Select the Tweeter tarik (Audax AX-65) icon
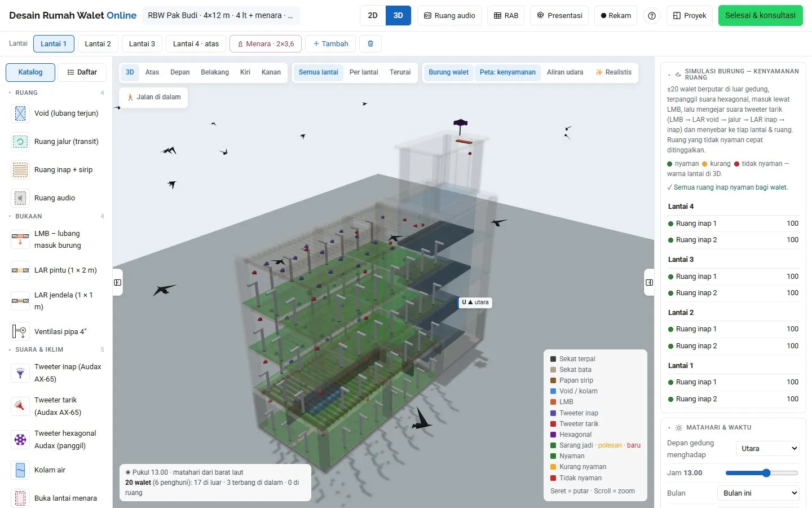The width and height of the screenshot is (812, 508). point(20,406)
